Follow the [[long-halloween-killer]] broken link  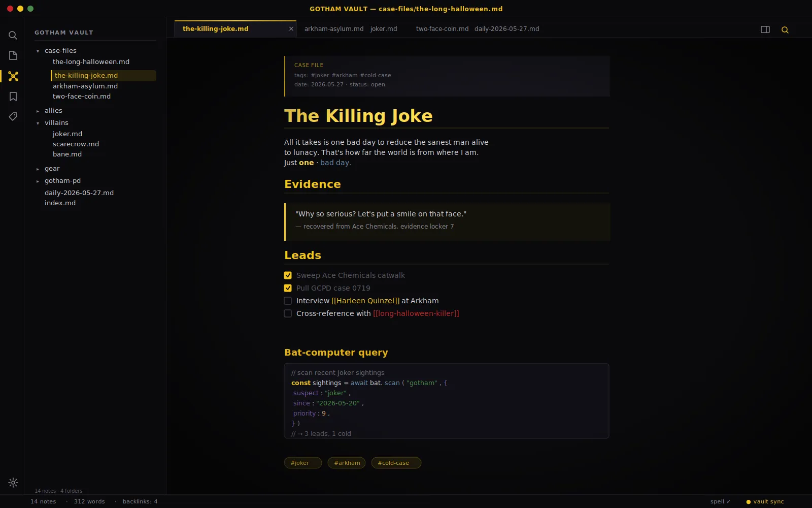pyautogui.click(x=416, y=313)
